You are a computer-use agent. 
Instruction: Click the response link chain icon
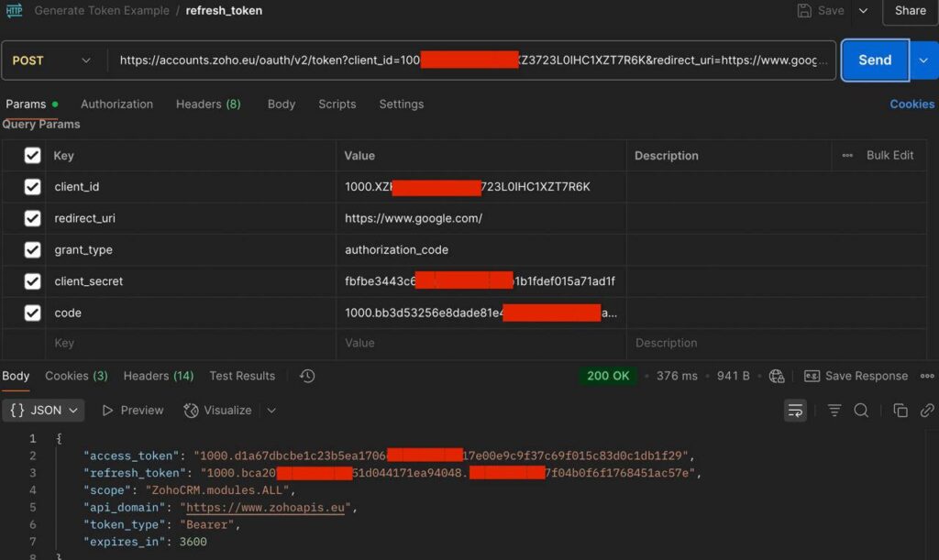pyautogui.click(x=927, y=411)
